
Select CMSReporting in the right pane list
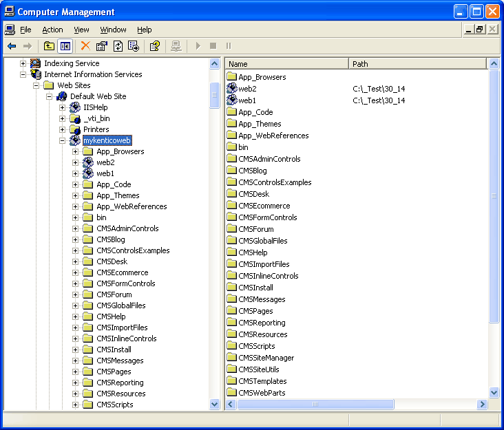pyautogui.click(x=262, y=323)
